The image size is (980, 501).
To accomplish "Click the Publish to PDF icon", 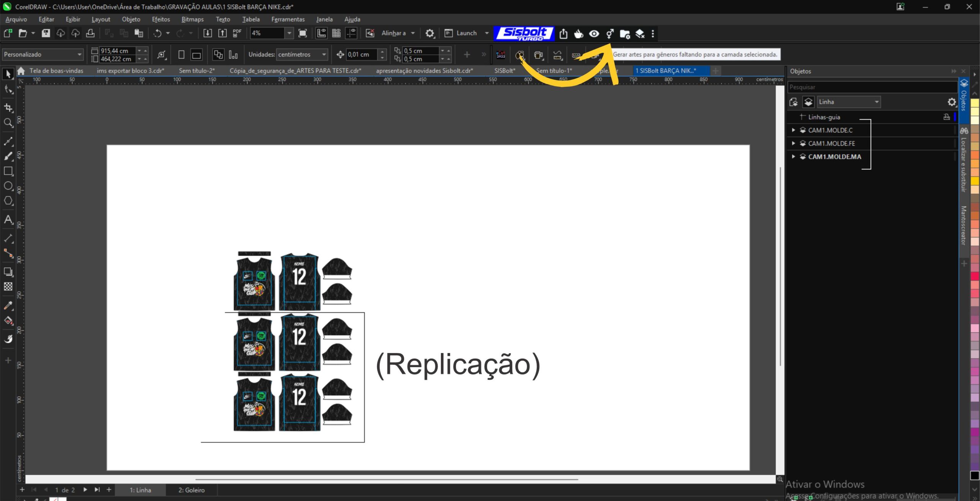I will click(x=237, y=33).
